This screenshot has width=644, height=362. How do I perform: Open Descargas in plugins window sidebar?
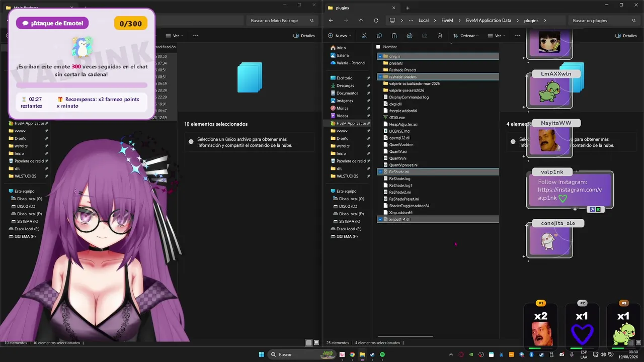tap(345, 85)
